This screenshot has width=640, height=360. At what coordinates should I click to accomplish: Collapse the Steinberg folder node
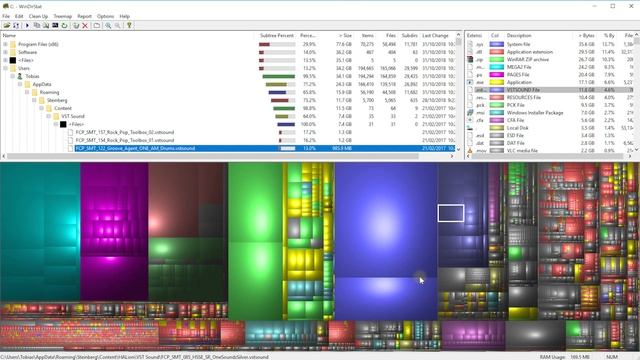(34, 100)
